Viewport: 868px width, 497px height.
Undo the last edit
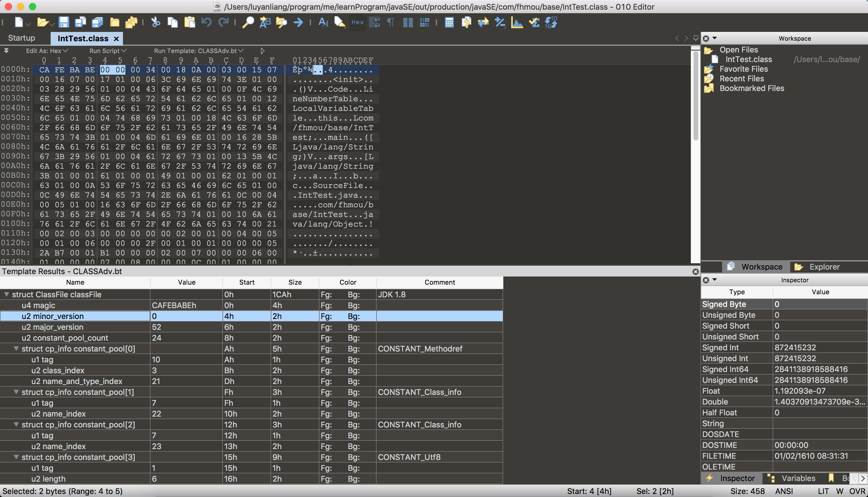tap(206, 23)
